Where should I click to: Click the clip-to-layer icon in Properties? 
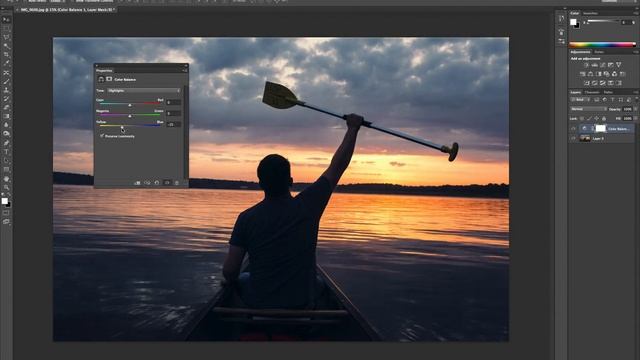[x=137, y=183]
